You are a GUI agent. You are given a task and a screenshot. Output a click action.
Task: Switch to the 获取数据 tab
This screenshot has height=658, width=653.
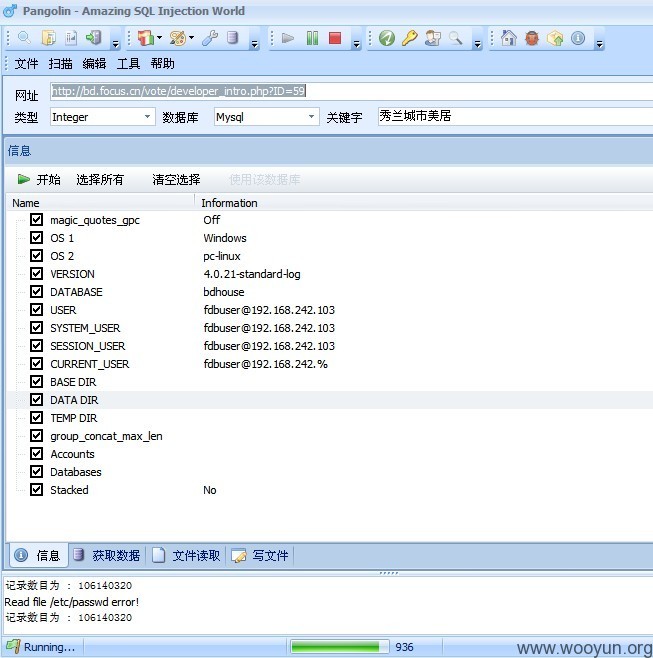point(107,556)
